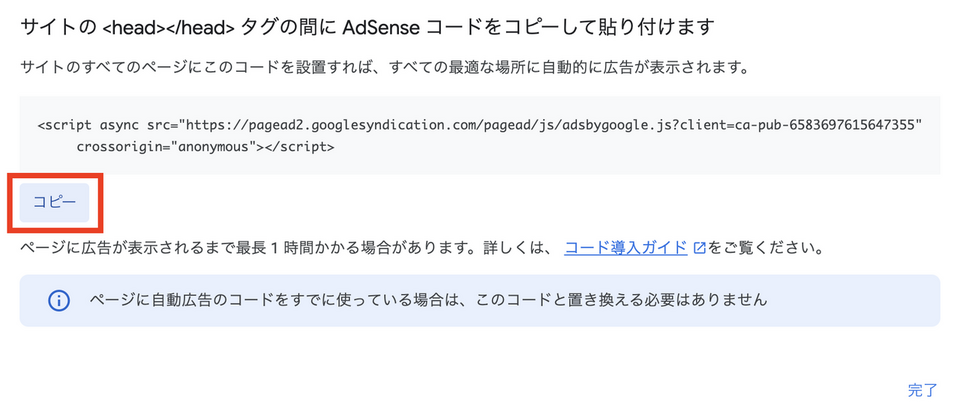The width and height of the screenshot is (960, 411).
Task: Select the ca-pub client ID in code
Action: pos(849,126)
